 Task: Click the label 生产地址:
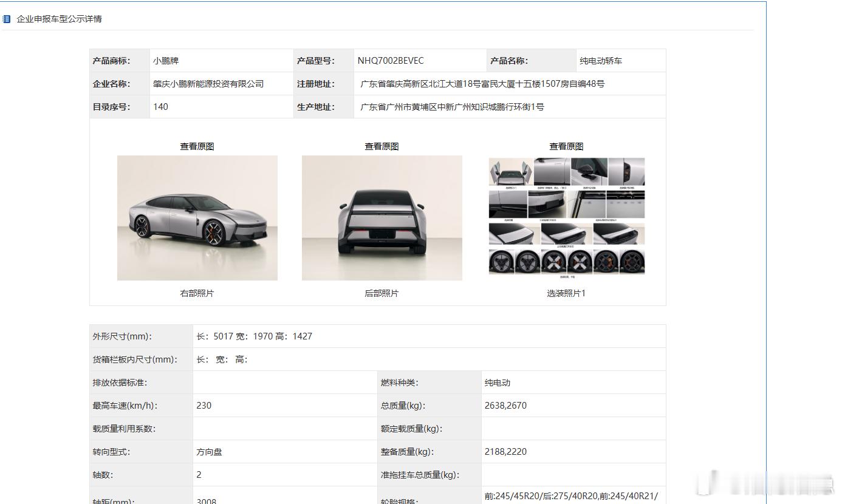pyautogui.click(x=316, y=107)
